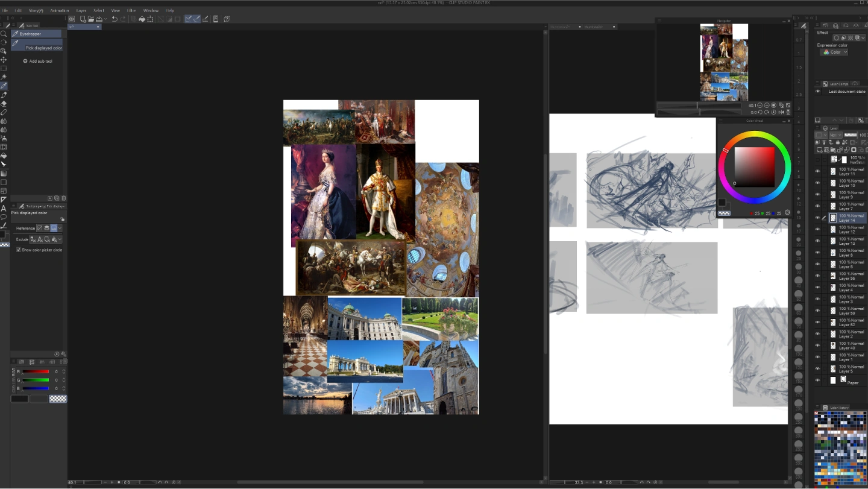Open the Window menu

pyautogui.click(x=151, y=10)
